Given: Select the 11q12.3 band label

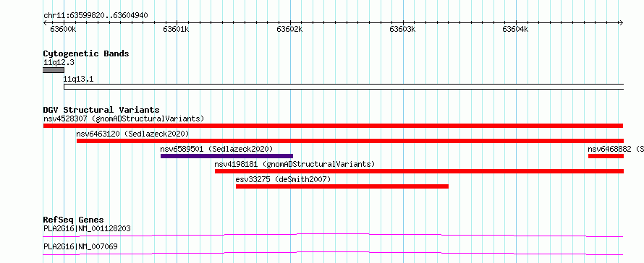Looking at the screenshot, I should click(59, 63).
